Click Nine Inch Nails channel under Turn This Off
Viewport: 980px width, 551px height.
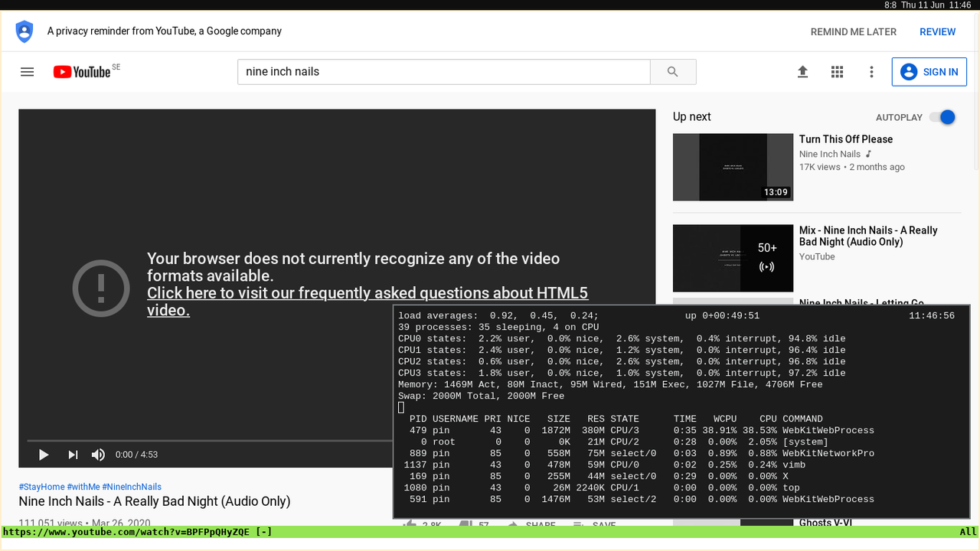tap(830, 154)
